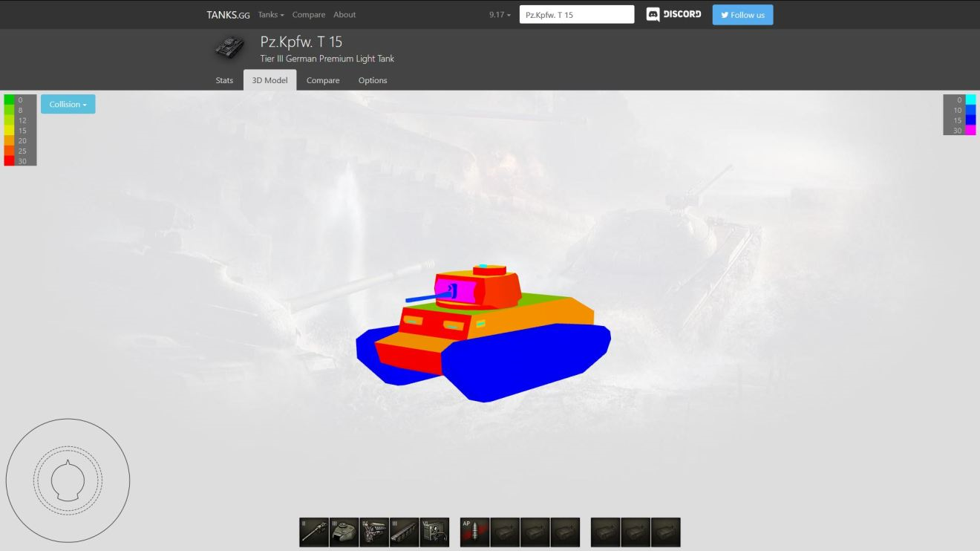Viewport: 980px width, 551px height.
Task: Click the Follow us Twitter button
Action: [742, 15]
